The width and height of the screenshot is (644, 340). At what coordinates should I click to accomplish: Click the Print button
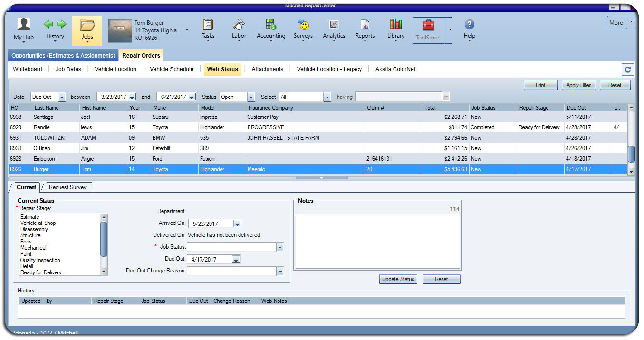click(540, 85)
